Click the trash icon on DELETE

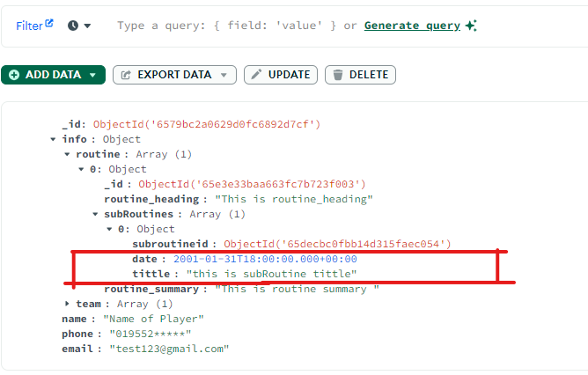[336, 75]
